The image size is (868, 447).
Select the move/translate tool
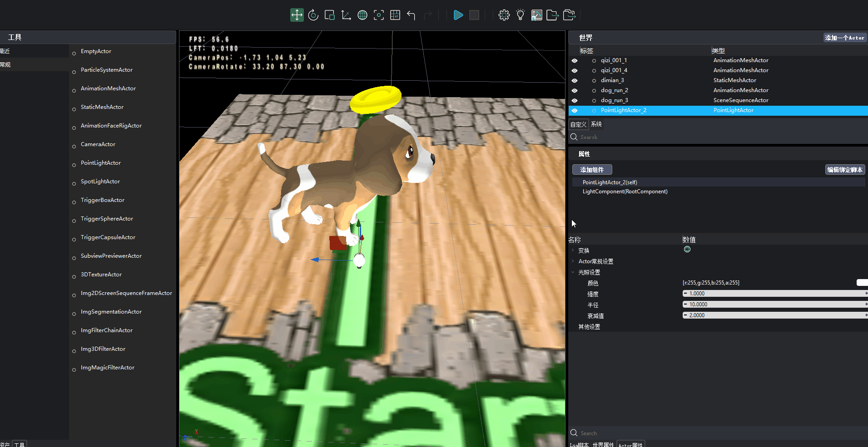[297, 15]
